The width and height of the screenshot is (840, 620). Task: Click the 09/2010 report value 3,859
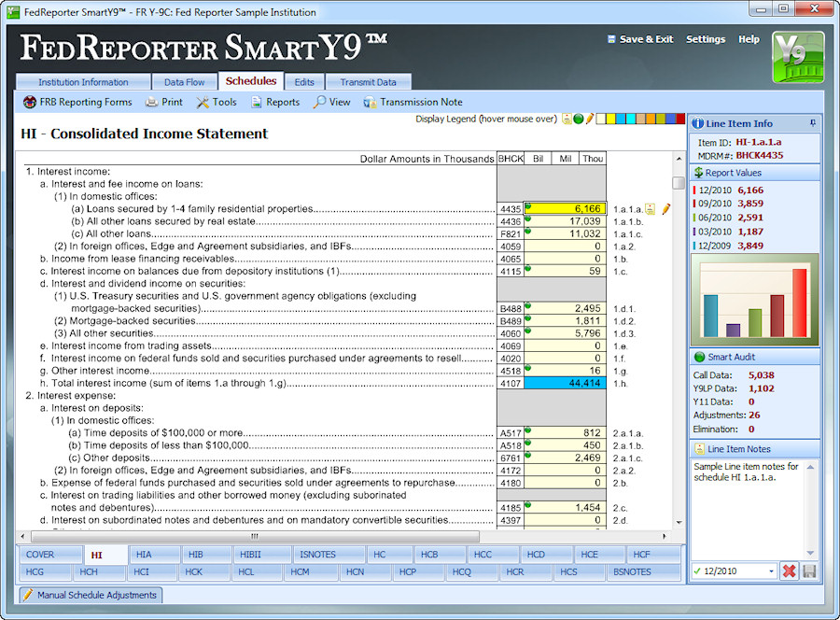point(750,204)
